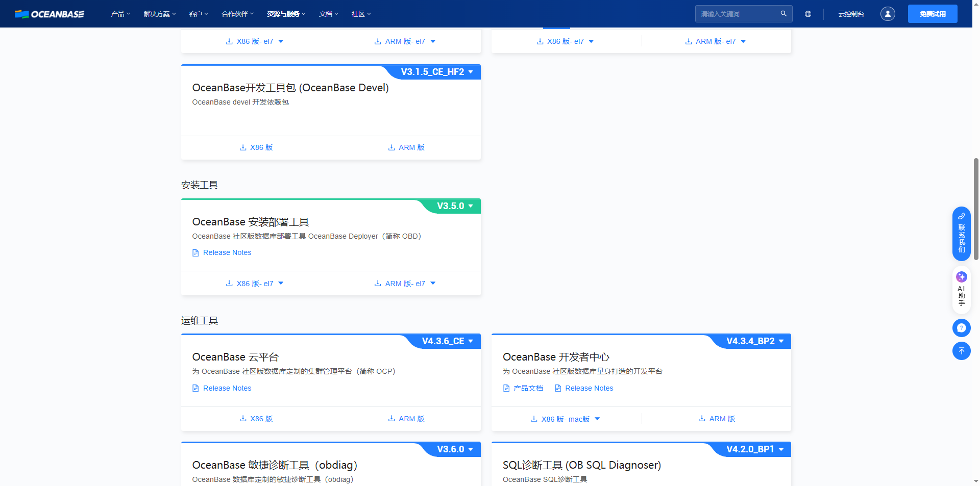Click the 运维工具 section heading
Image resolution: width=980 pixels, height=486 pixels.
[200, 321]
